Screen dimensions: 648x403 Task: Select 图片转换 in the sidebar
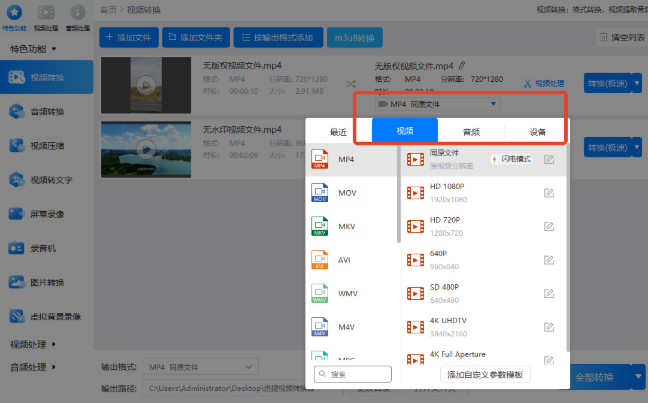[x=47, y=283]
